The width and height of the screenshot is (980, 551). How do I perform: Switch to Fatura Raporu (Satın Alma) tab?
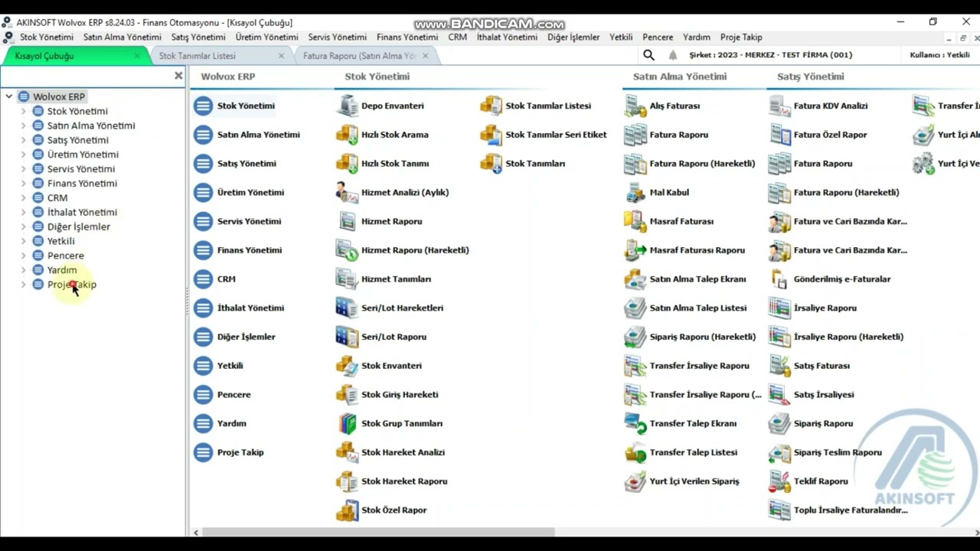[360, 56]
